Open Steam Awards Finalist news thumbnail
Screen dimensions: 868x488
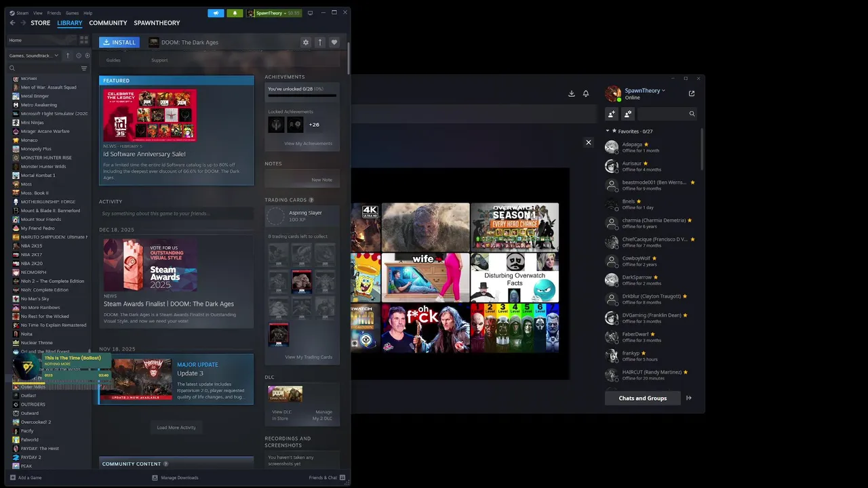click(x=151, y=265)
